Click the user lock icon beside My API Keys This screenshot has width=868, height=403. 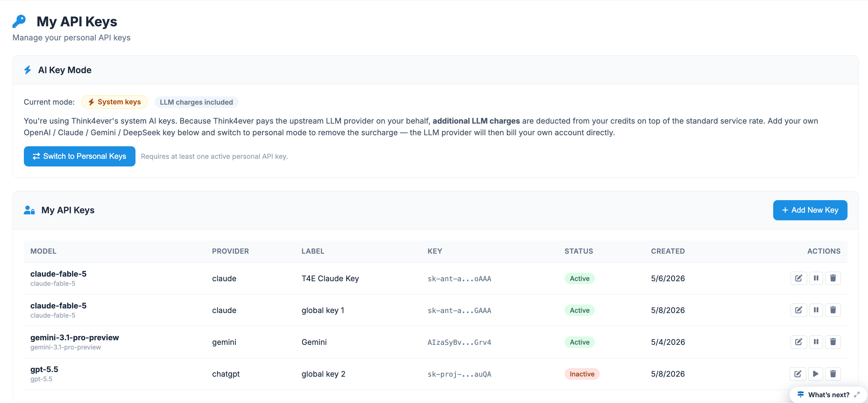29,210
